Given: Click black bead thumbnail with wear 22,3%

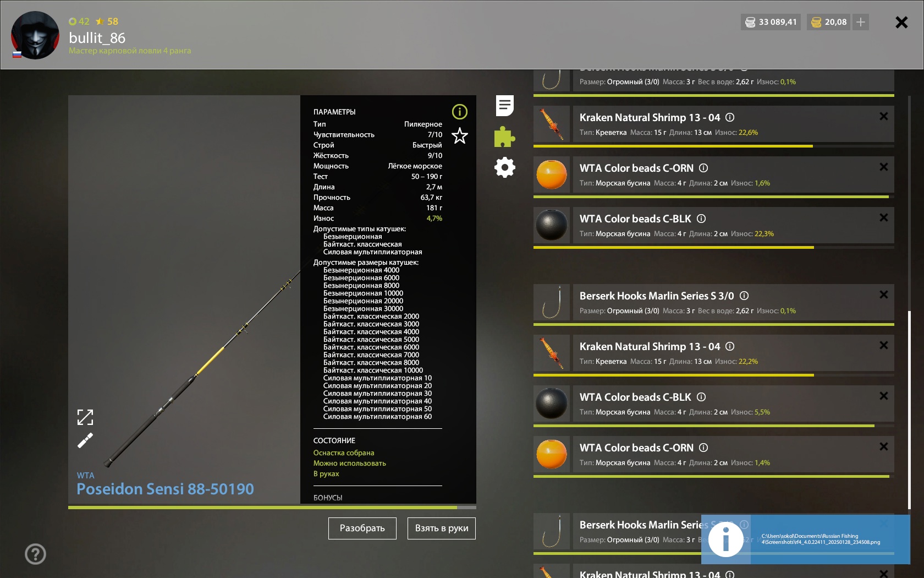Looking at the screenshot, I should pyautogui.click(x=552, y=225).
